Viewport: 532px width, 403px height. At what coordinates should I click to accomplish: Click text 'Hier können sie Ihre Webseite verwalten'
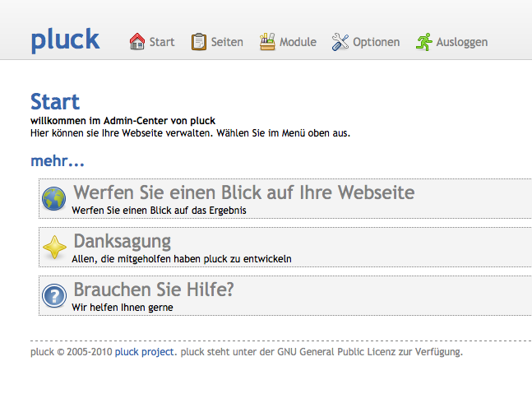(x=122, y=133)
